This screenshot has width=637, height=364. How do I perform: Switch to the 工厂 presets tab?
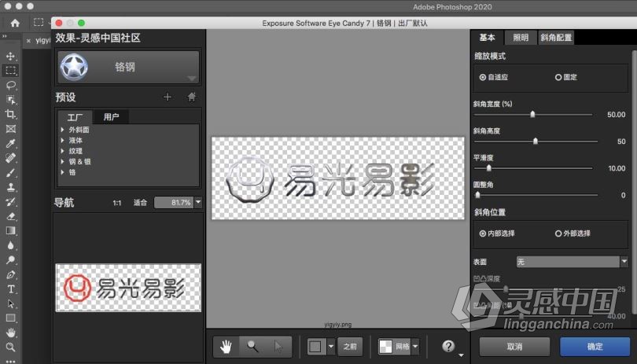pyautogui.click(x=75, y=117)
